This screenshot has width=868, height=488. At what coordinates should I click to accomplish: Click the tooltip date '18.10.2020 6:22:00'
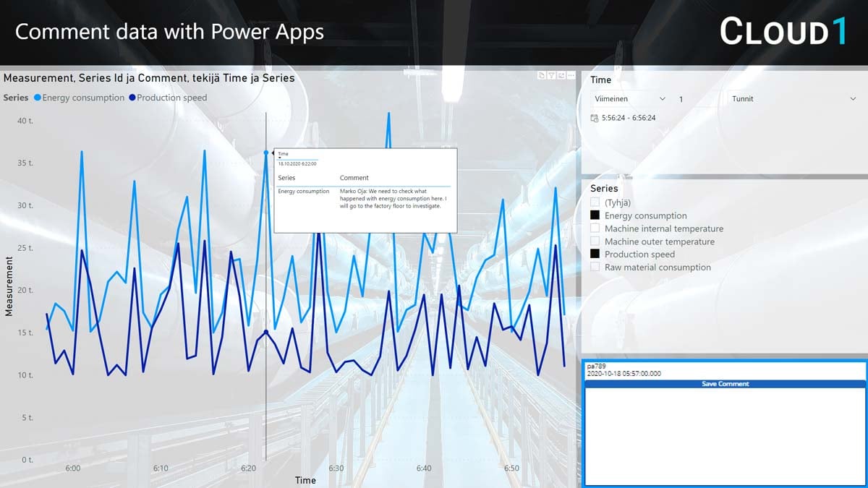tap(297, 164)
